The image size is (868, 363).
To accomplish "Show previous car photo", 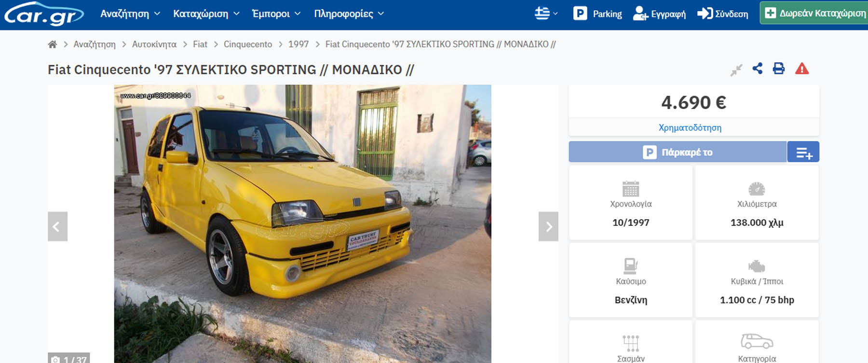I will [x=57, y=226].
